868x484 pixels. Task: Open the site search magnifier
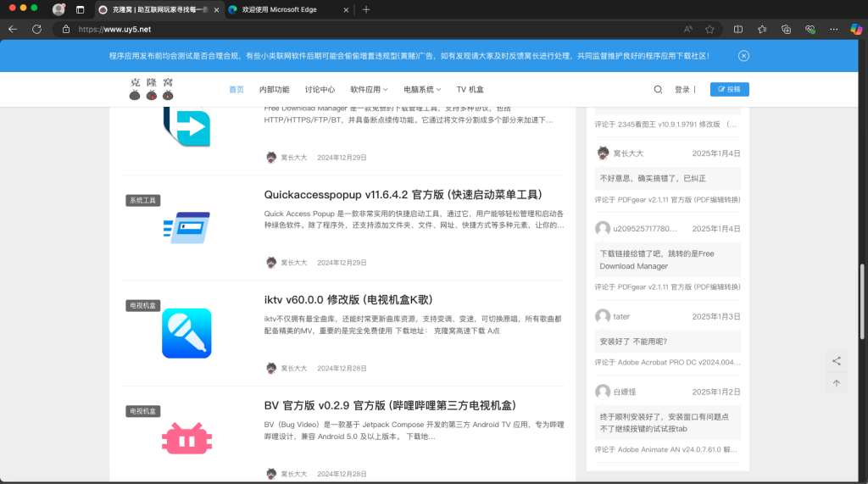[x=658, y=89]
